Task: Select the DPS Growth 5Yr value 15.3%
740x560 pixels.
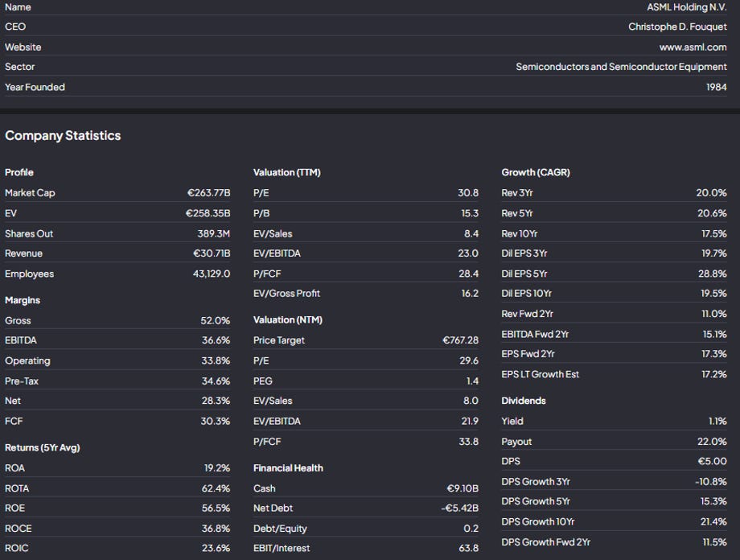Action: pyautogui.click(x=713, y=501)
